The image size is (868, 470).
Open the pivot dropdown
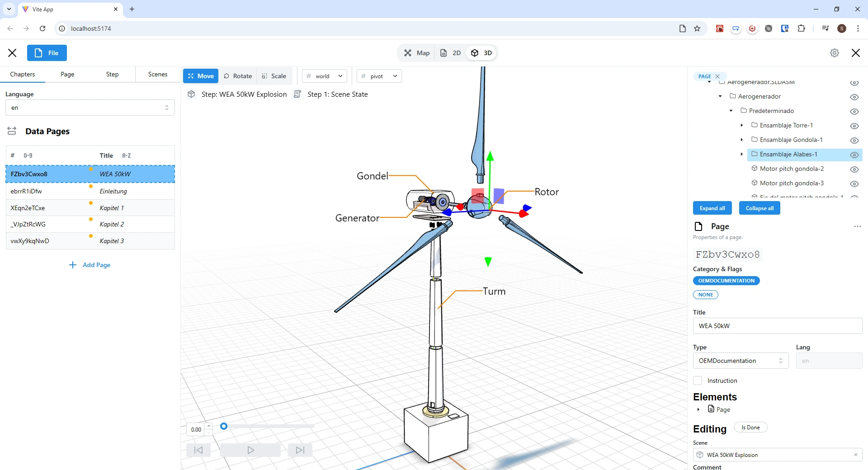tap(379, 76)
